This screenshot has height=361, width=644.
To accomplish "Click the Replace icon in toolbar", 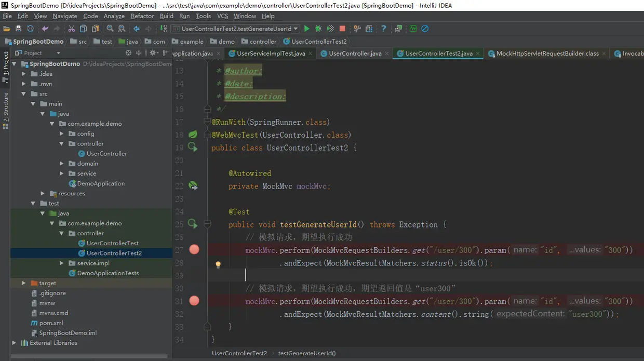I will pos(122,29).
